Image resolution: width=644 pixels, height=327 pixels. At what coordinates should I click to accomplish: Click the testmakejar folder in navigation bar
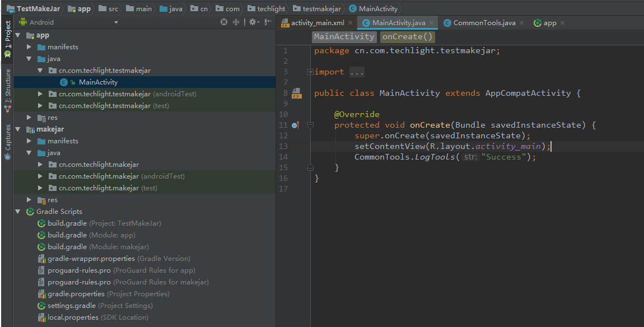tap(316, 8)
